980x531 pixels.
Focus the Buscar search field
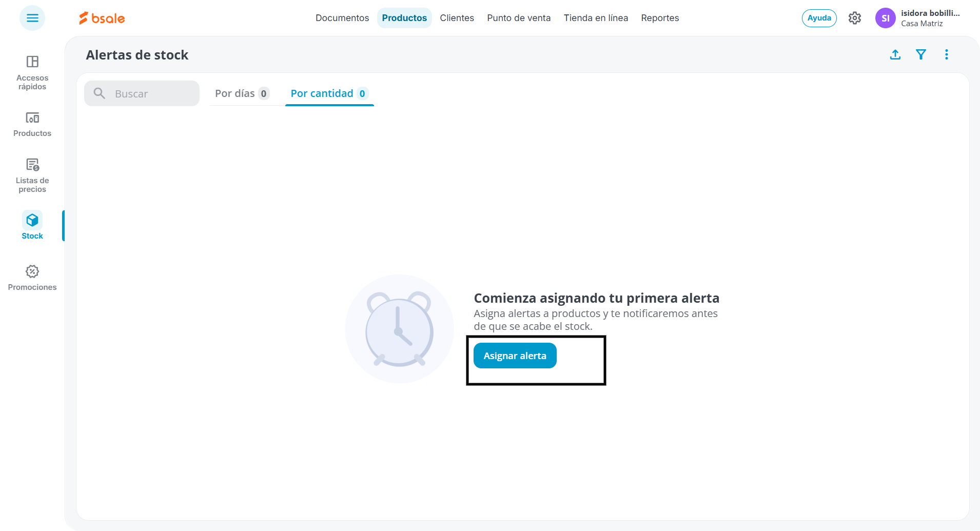pyautogui.click(x=142, y=93)
